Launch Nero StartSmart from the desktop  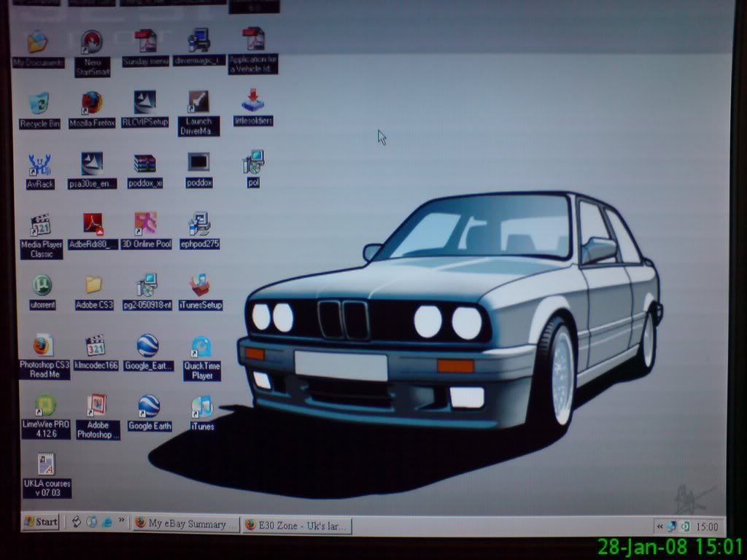(x=92, y=43)
